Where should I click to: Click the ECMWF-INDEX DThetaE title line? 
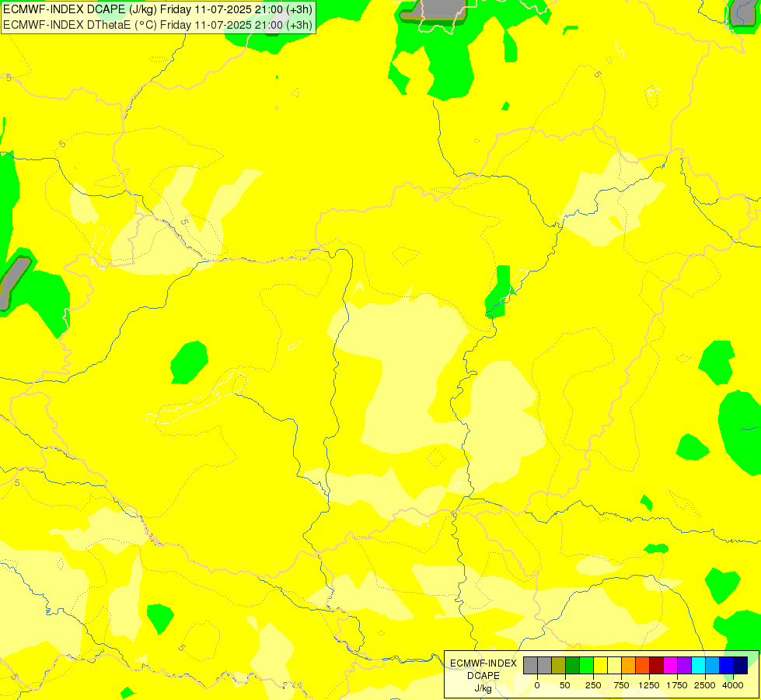pyautogui.click(x=158, y=24)
